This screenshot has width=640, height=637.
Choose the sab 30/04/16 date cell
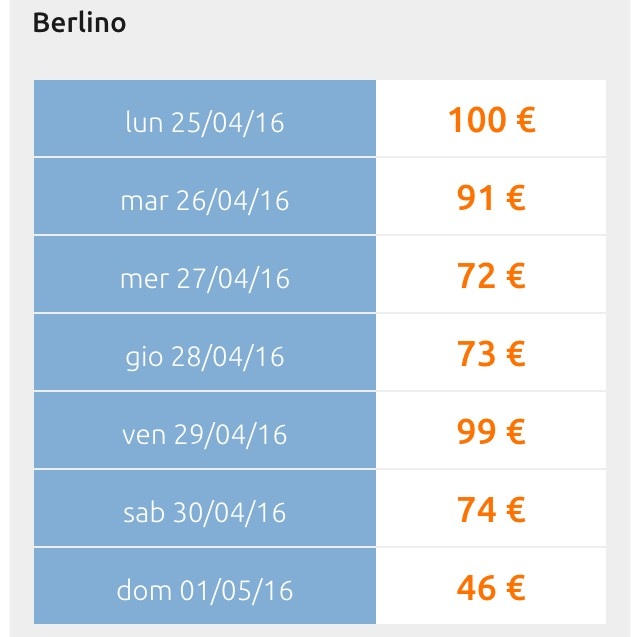tap(205, 512)
